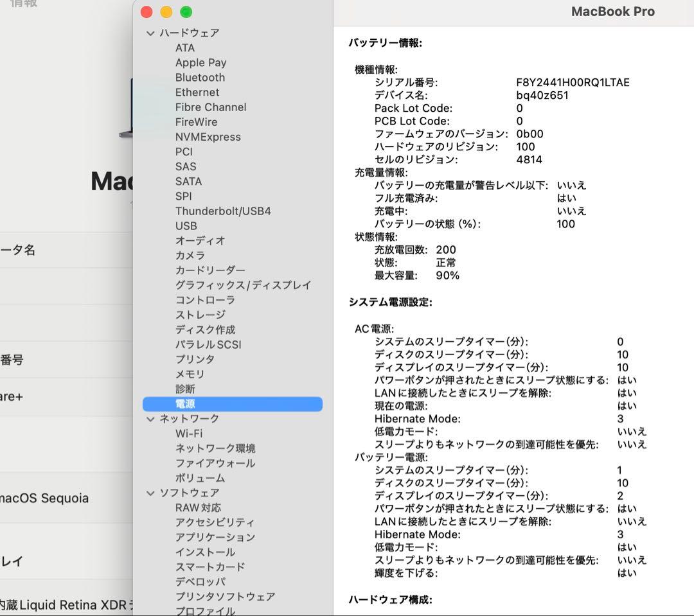Select プリンタソフトウェア in the sidebar

226,597
